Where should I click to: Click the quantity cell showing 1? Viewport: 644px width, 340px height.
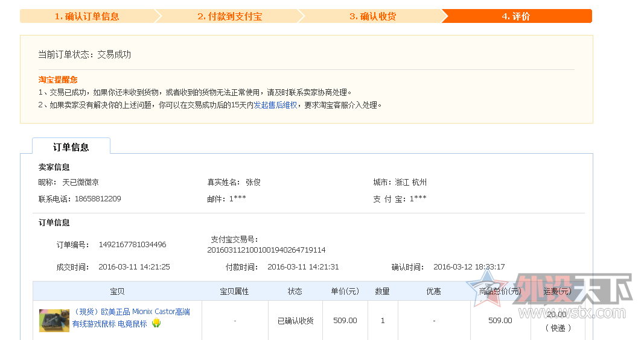point(383,321)
